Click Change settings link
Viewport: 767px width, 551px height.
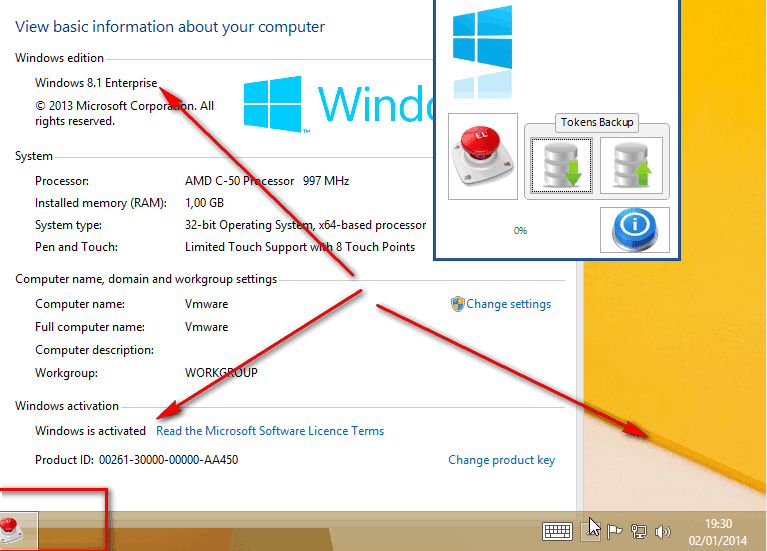point(508,304)
